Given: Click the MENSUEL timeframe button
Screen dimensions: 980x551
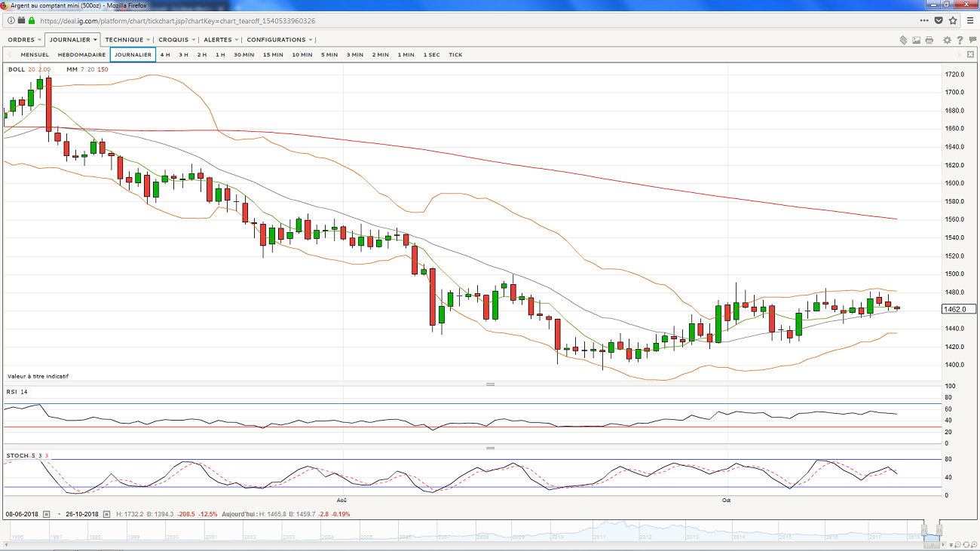Looking at the screenshot, I should [35, 55].
